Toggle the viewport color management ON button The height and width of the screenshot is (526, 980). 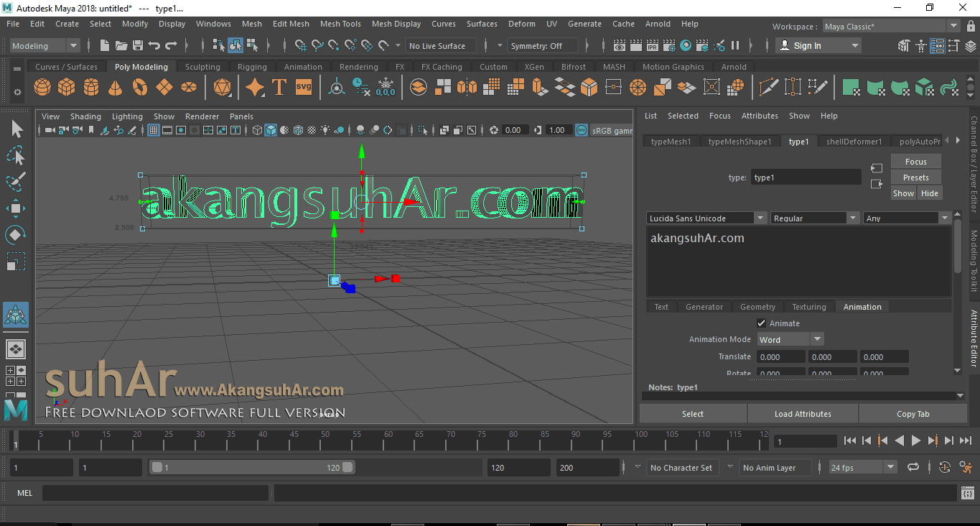582,130
